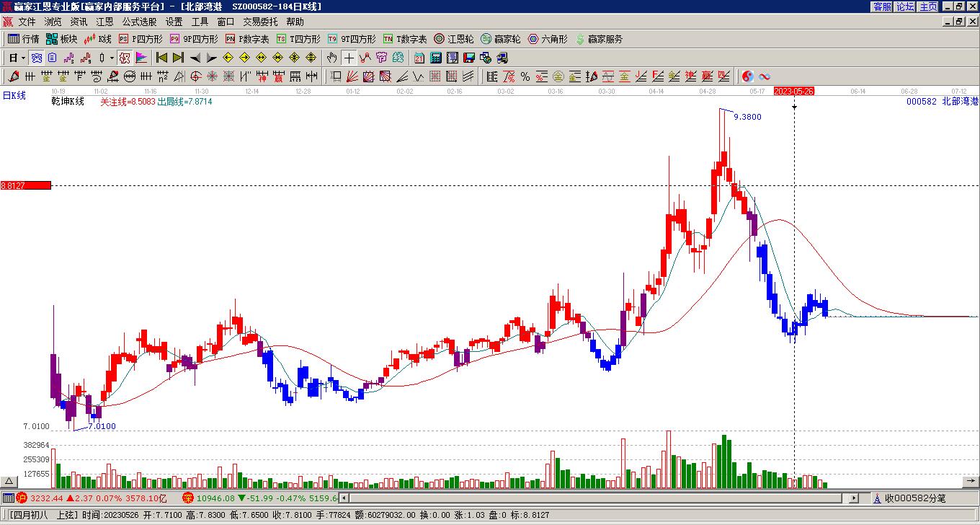This screenshot has width=980, height=525.
Task: Click the colorful flag icon
Action: point(141,58)
